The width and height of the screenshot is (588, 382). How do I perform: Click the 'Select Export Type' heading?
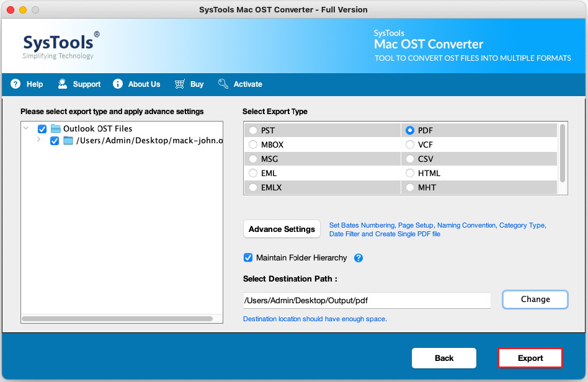pos(275,112)
